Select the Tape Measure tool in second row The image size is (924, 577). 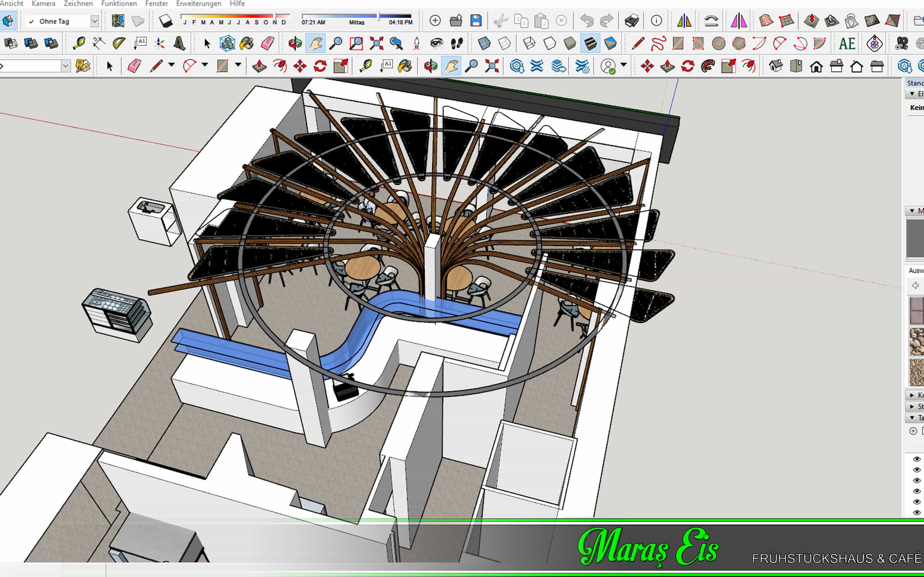pyautogui.click(x=79, y=44)
